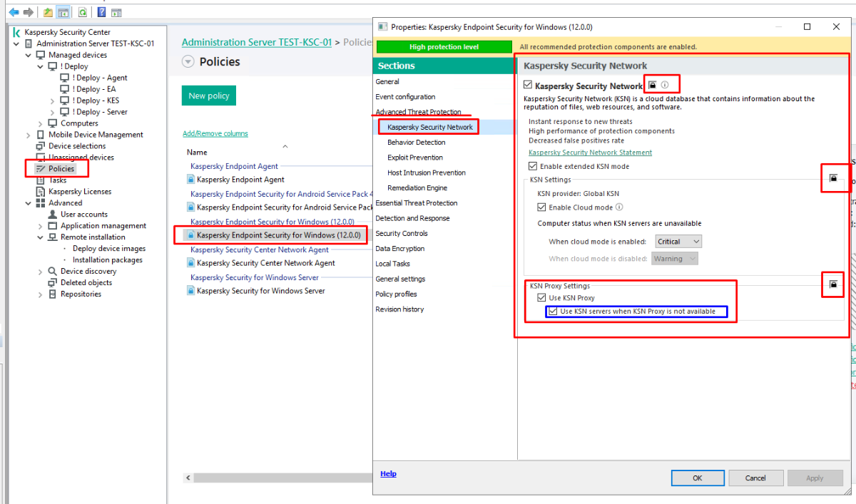856x504 pixels.
Task: Collapse the Administration Server TEST-KSC-01 tree node
Action: [x=17, y=43]
